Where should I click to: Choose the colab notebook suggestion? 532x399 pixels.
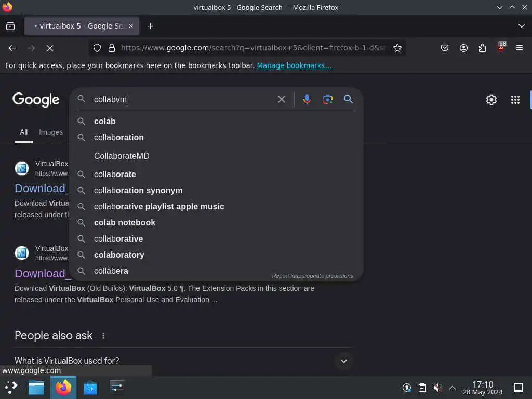(x=216, y=222)
